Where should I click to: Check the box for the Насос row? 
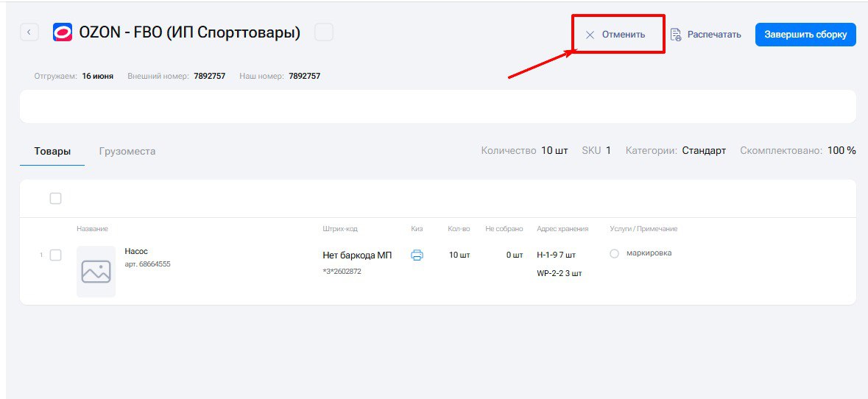click(55, 255)
